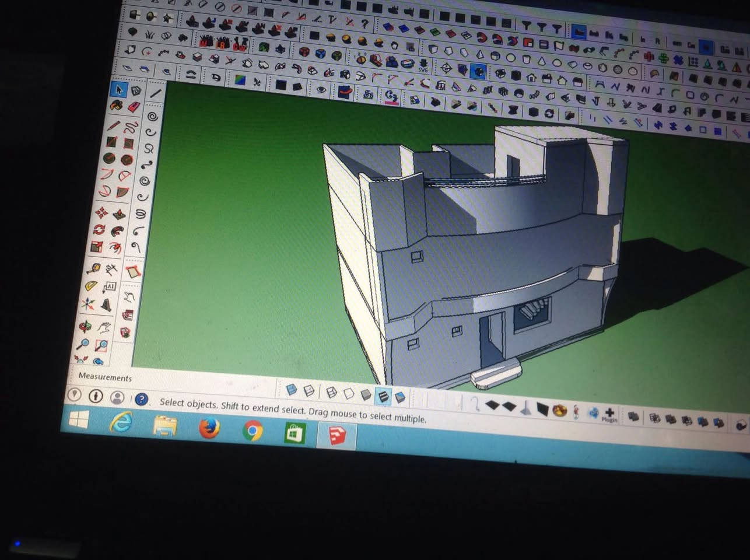Click the Plugin button in bottom toolbar
This screenshot has height=560, width=750.
tap(609, 415)
